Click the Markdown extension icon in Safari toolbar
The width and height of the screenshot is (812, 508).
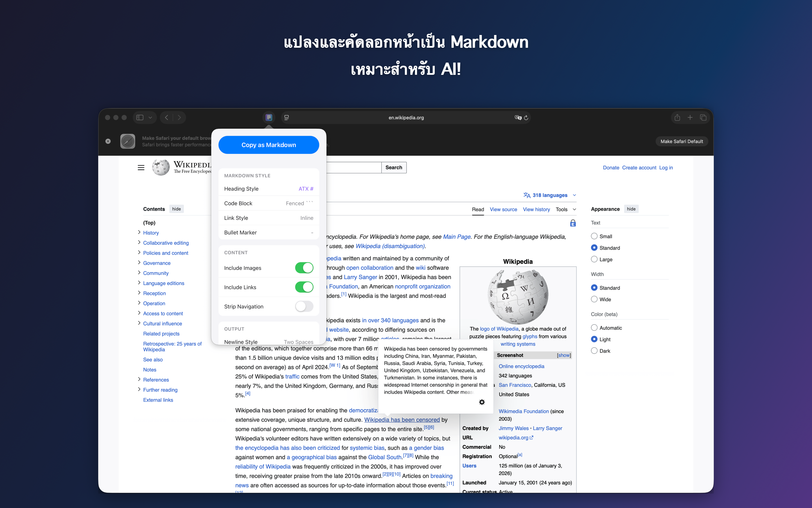268,118
